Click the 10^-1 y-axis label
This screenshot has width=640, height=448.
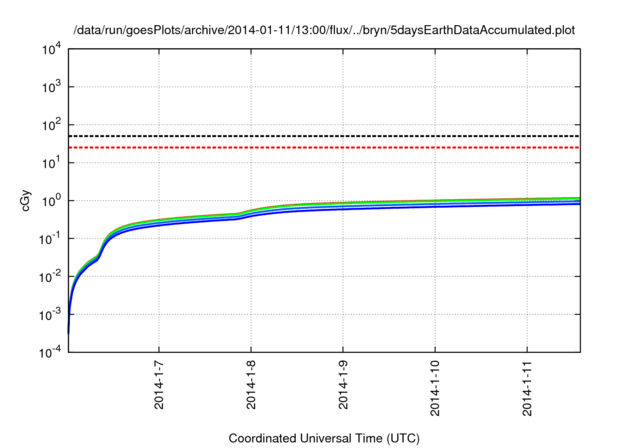click(x=51, y=239)
